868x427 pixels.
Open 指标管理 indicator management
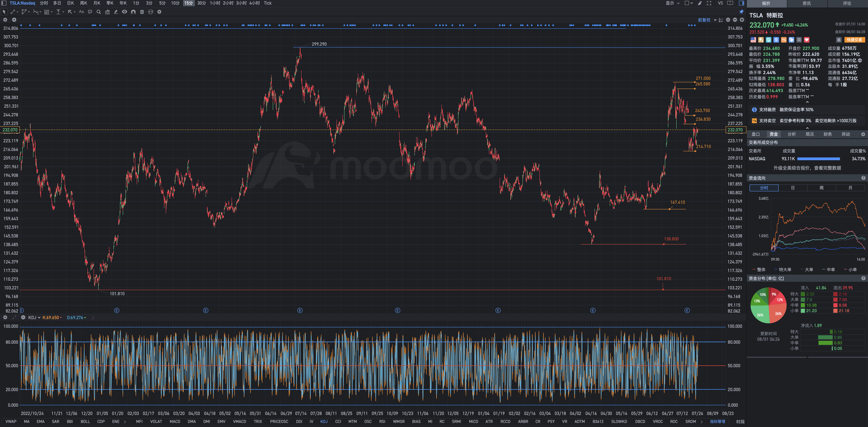(717, 422)
